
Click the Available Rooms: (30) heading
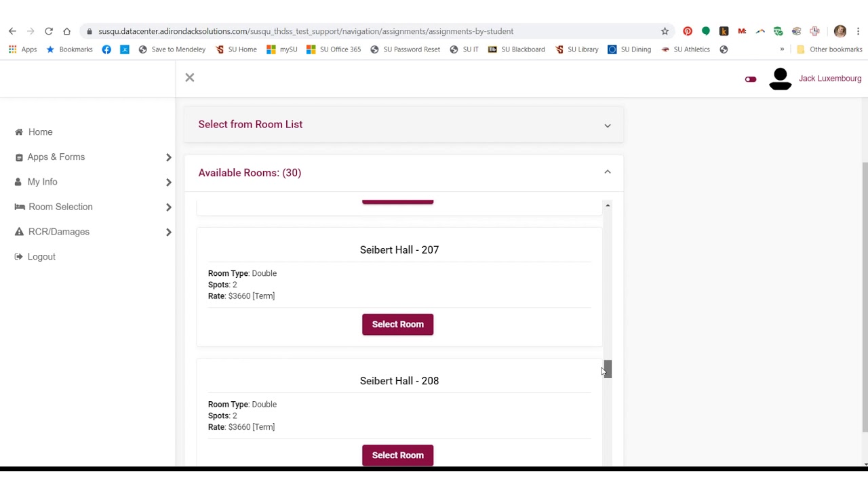click(250, 173)
